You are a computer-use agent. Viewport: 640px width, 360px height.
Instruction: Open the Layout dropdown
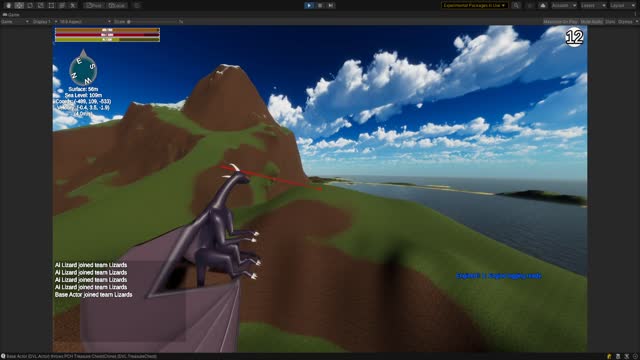(x=622, y=5)
